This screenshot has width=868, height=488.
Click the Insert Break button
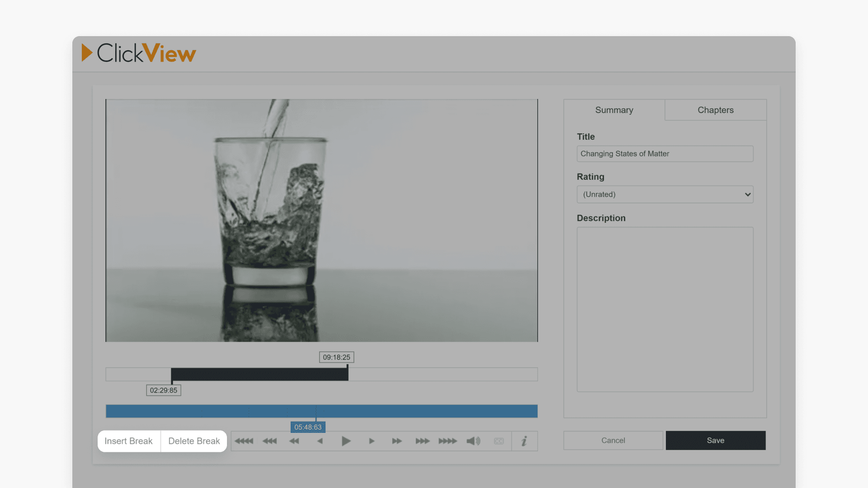pos(129,441)
